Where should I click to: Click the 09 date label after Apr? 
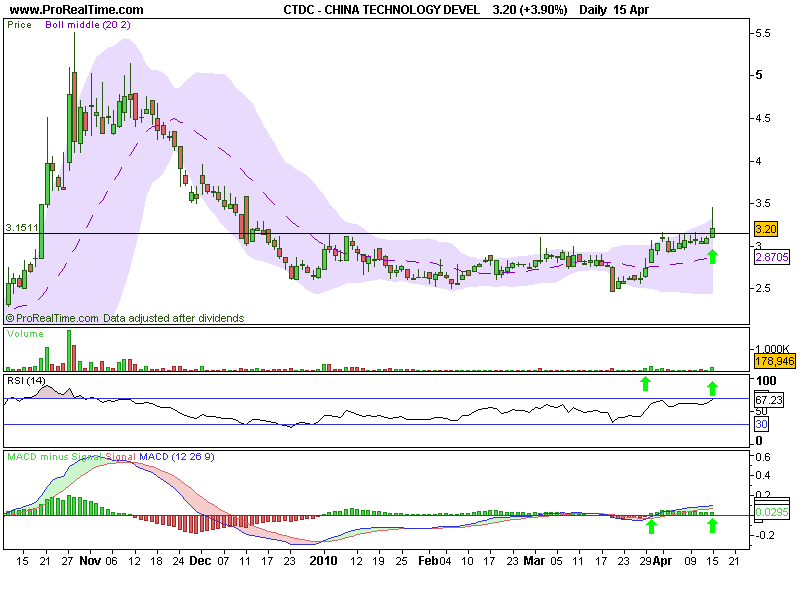point(690,561)
